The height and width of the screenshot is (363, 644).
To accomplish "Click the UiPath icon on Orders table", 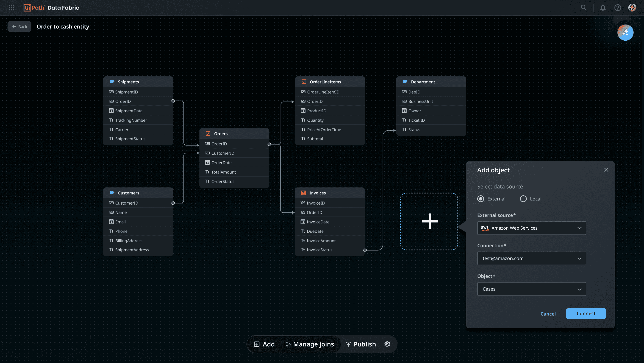I will [208, 134].
